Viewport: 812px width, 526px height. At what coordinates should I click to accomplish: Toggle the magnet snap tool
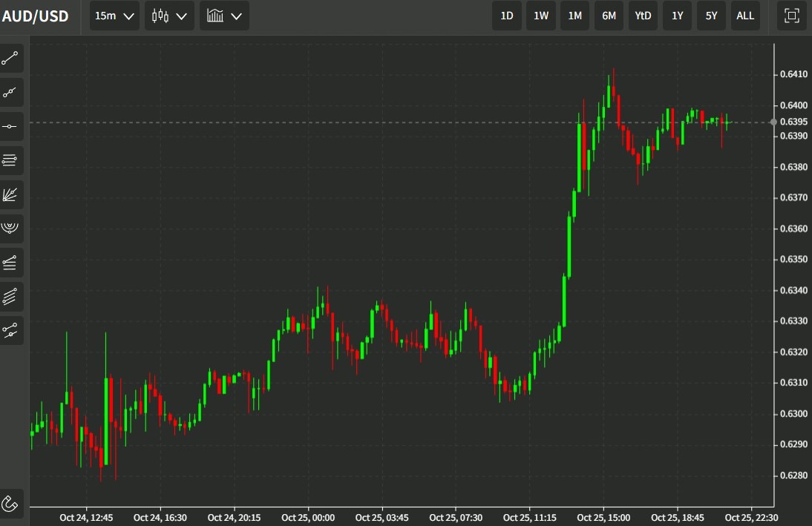10,503
